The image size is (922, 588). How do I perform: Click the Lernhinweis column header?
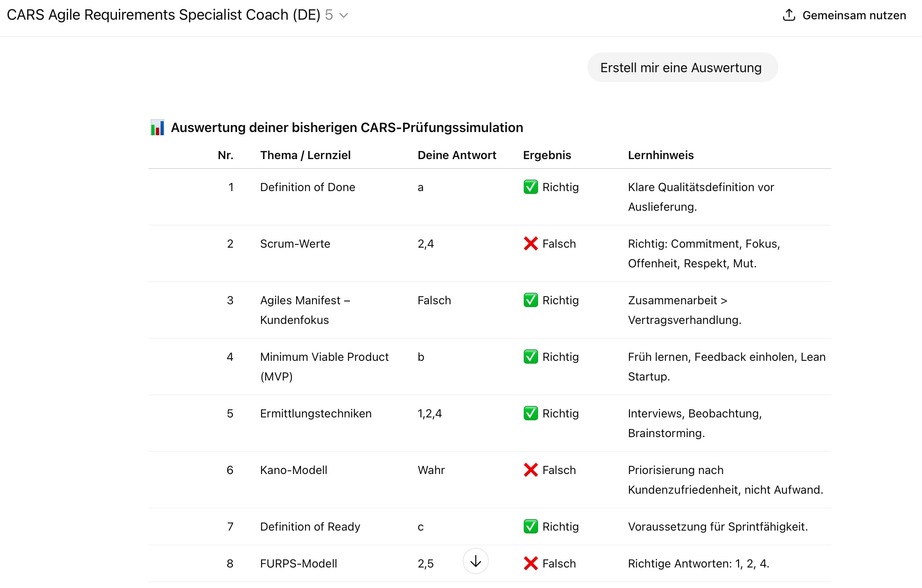(x=660, y=155)
